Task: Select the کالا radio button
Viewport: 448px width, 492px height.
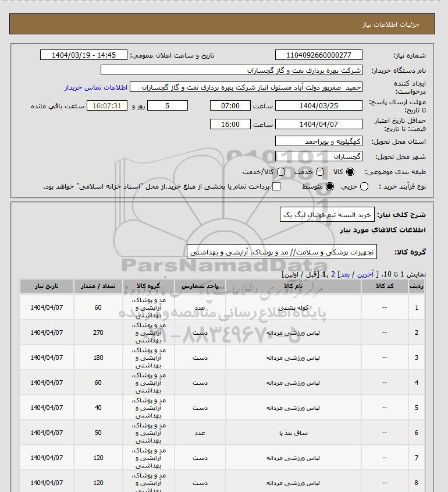Action: 350,172
